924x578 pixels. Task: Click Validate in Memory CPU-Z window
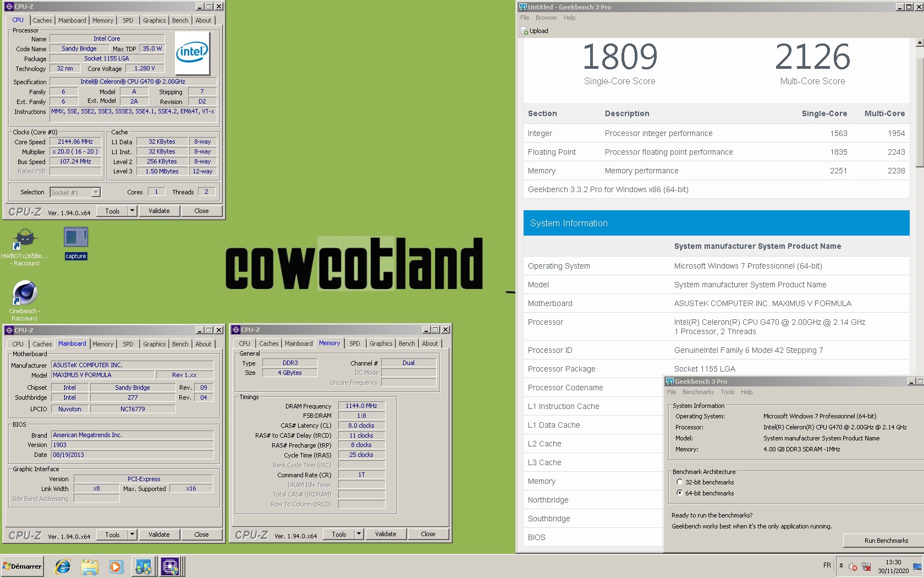pos(386,534)
